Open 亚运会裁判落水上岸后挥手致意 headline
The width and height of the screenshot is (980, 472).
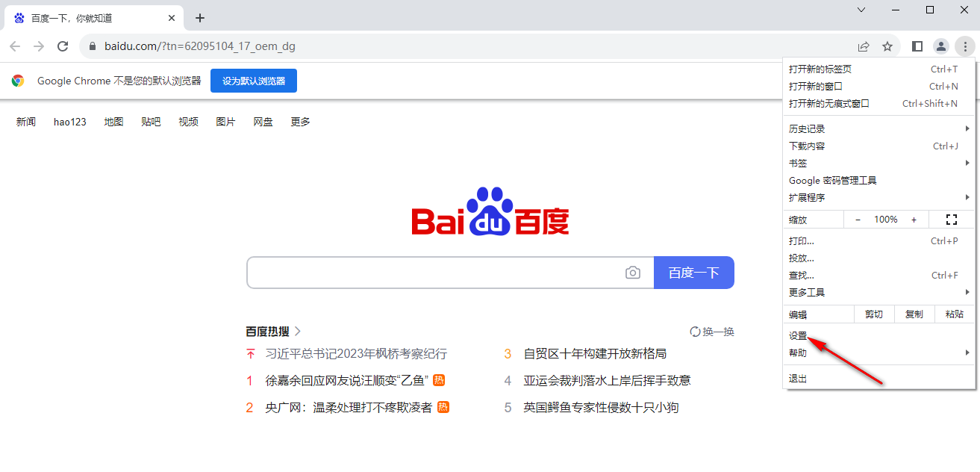coord(608,380)
